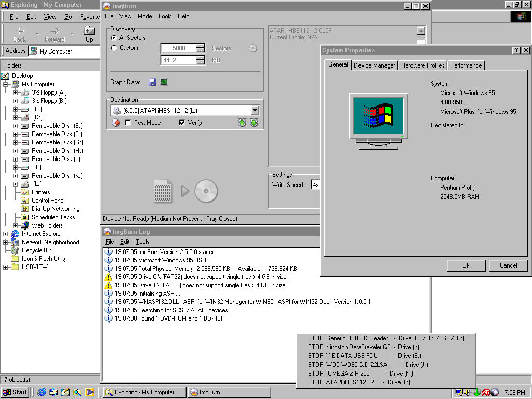The width and height of the screenshot is (532, 399).
Task: Click the Sectors spinner arrows
Action: [x=201, y=48]
